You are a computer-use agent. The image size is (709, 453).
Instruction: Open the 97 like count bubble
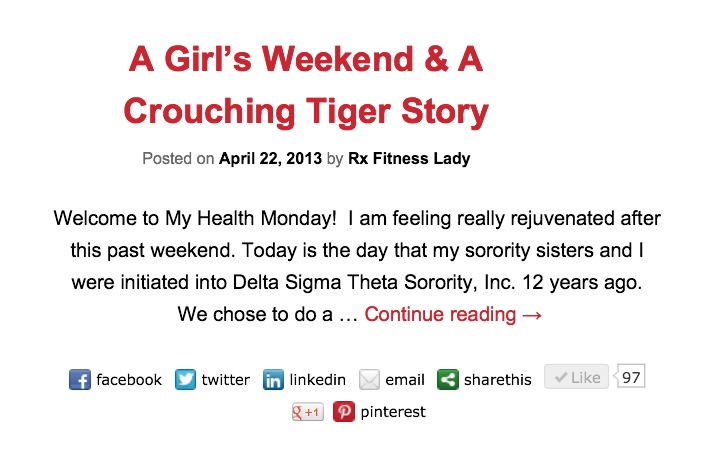click(631, 376)
